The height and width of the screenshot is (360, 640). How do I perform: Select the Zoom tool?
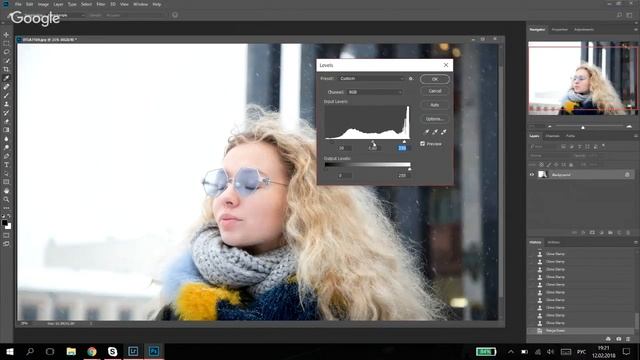(x=6, y=199)
